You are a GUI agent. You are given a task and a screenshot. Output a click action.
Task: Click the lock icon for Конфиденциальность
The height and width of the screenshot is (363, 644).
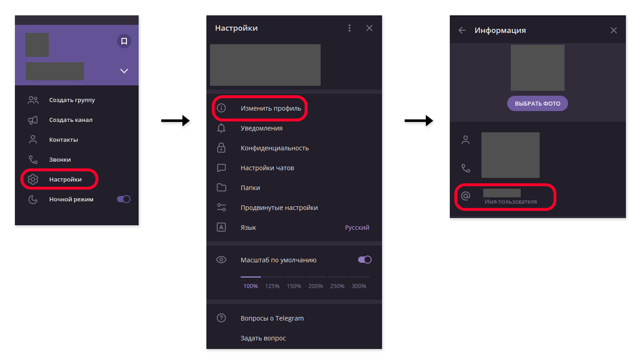(221, 148)
